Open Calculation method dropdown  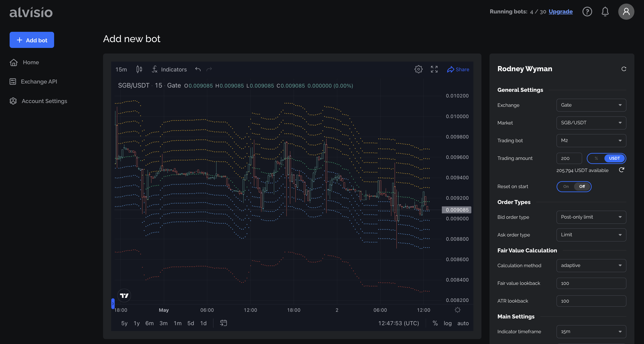pos(591,265)
